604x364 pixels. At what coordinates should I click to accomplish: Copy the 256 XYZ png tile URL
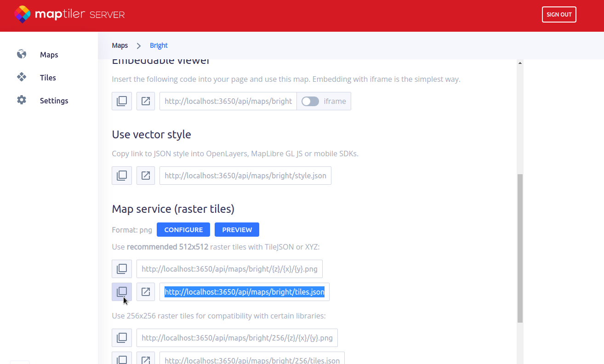coord(122,338)
